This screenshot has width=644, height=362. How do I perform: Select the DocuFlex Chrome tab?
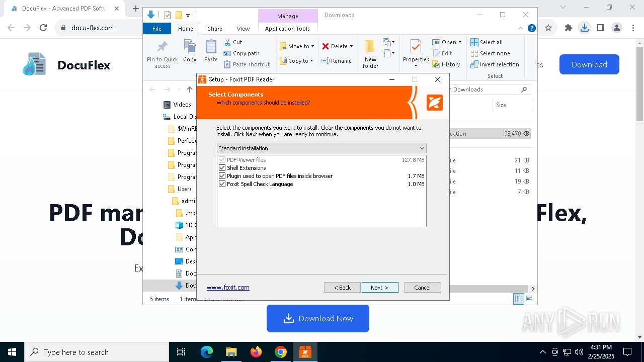64,9
